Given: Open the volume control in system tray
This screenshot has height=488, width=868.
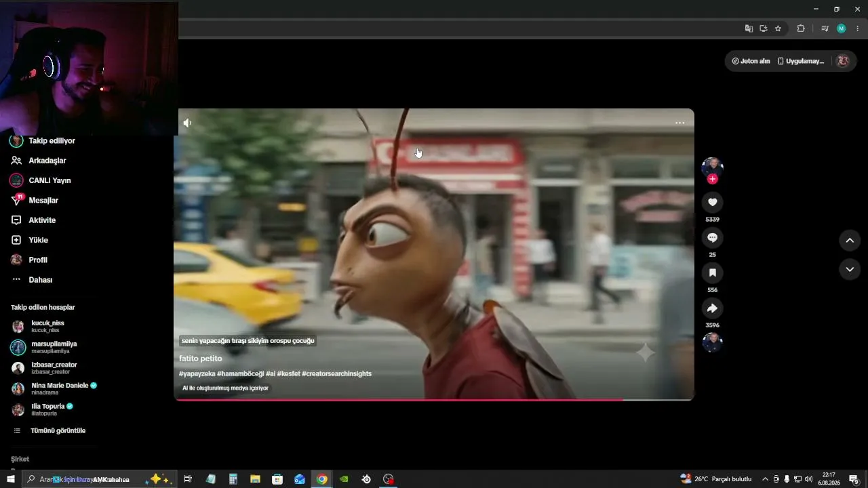Looking at the screenshot, I should click(808, 479).
